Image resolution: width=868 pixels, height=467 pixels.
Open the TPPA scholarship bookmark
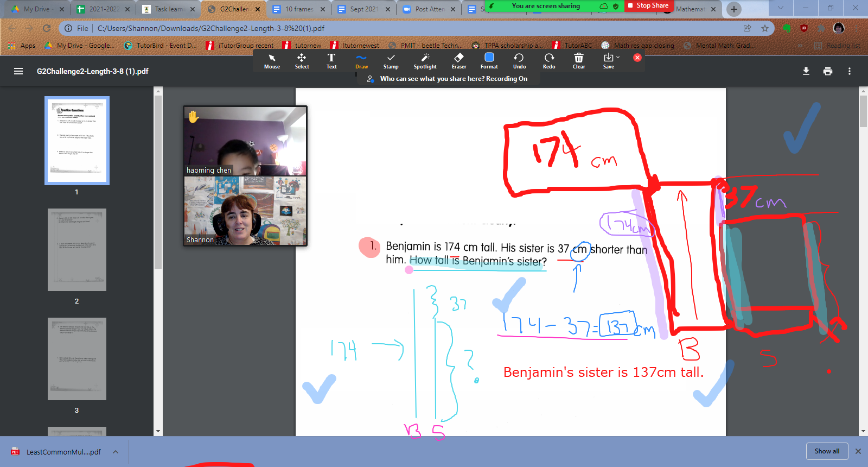tap(508, 46)
